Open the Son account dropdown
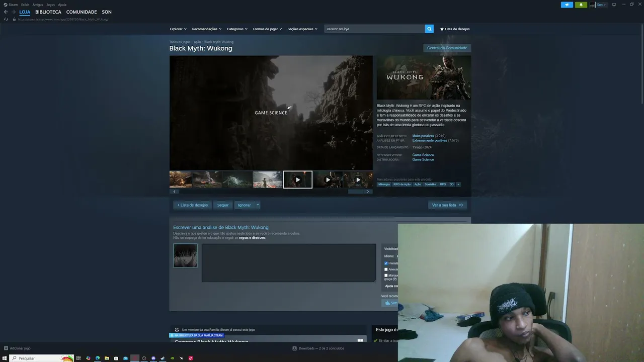The height and width of the screenshot is (362, 644). pos(601,5)
